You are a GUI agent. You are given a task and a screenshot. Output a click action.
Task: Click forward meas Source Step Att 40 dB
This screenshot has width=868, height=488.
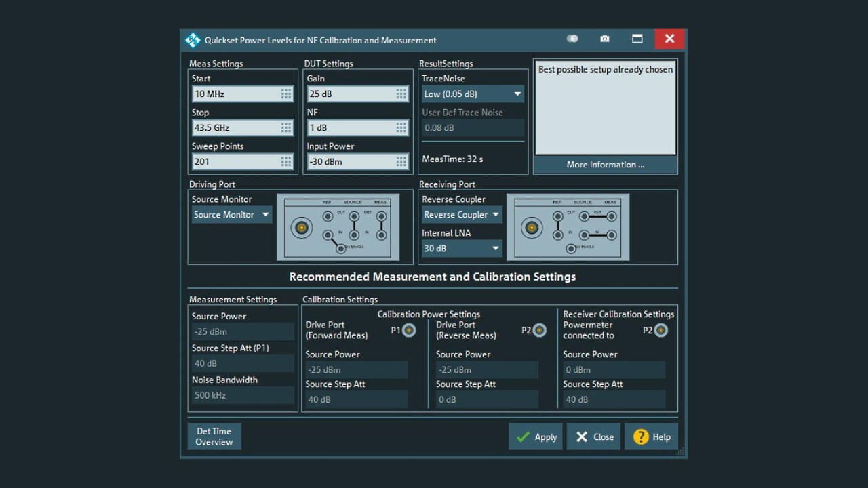(x=357, y=399)
